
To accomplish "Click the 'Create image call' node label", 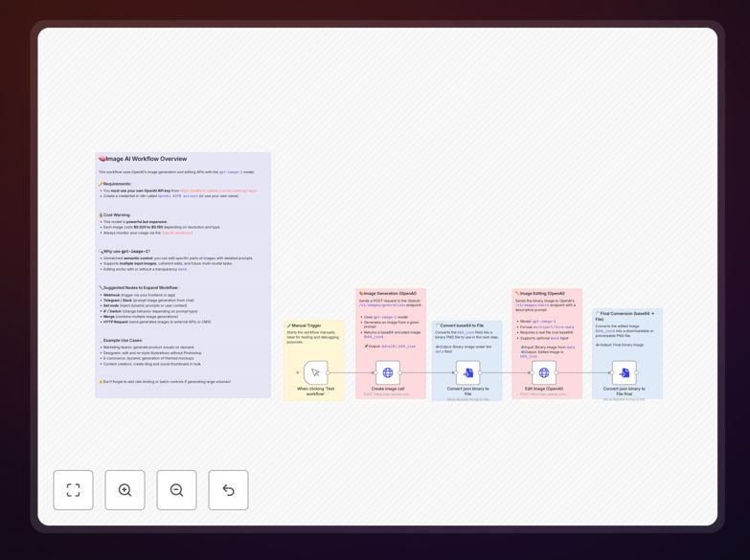I will (388, 389).
